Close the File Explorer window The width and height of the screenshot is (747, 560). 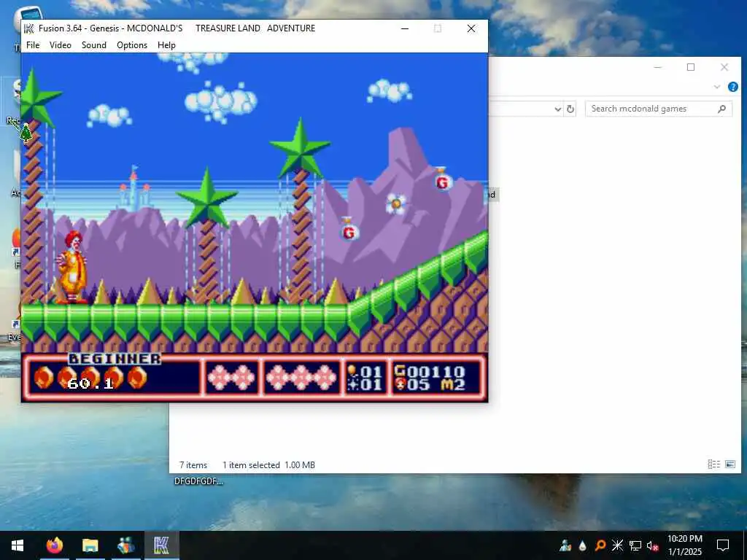(724, 67)
